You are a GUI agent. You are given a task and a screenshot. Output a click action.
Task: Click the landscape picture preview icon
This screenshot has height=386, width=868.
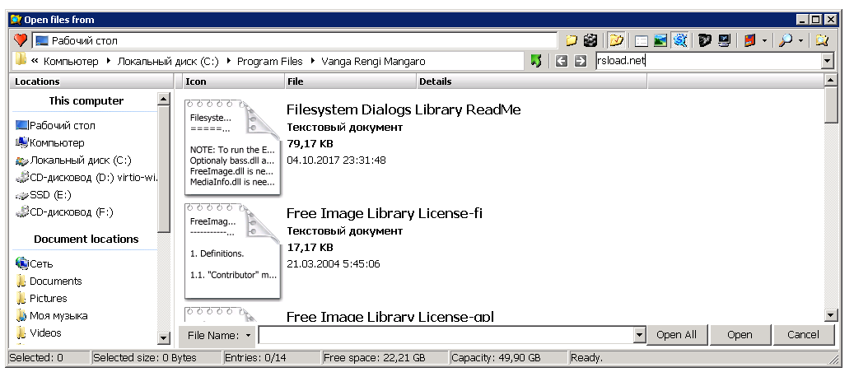[x=660, y=40]
